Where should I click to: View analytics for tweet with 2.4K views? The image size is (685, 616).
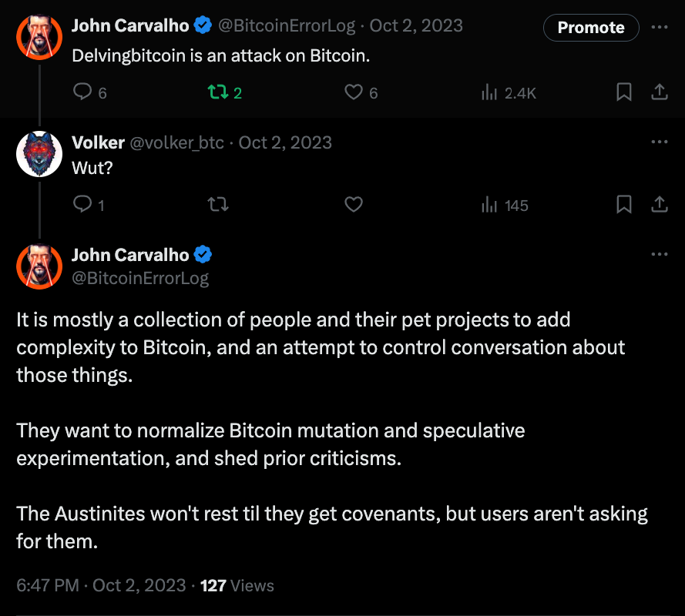[x=489, y=92]
